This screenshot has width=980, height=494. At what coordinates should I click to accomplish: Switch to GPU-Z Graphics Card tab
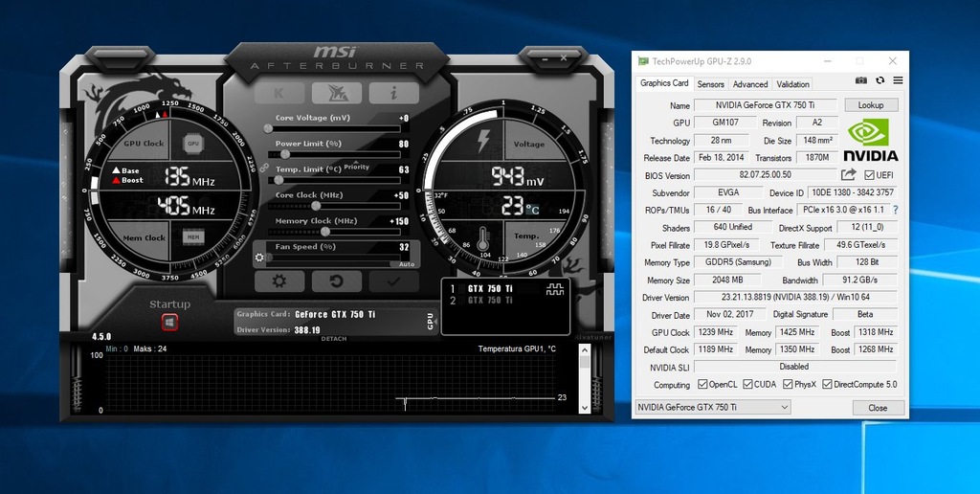(x=664, y=83)
